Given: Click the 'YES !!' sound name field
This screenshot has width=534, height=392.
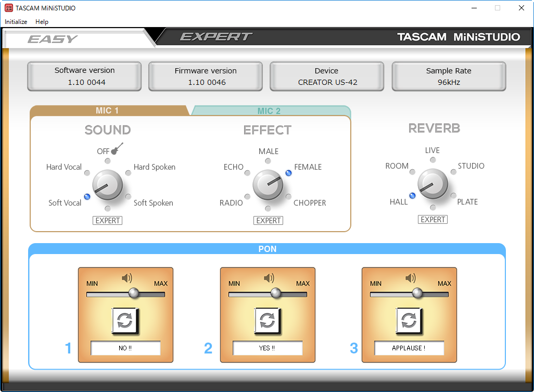Looking at the screenshot, I should (x=268, y=348).
